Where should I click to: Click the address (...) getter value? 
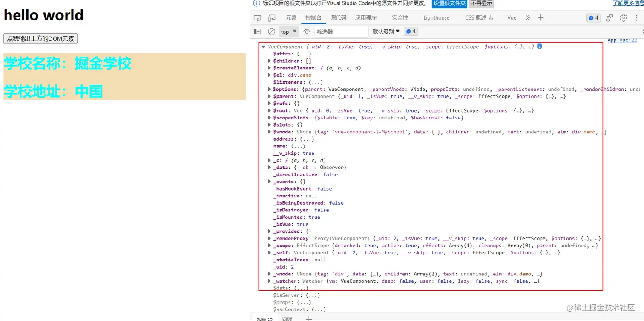point(307,139)
